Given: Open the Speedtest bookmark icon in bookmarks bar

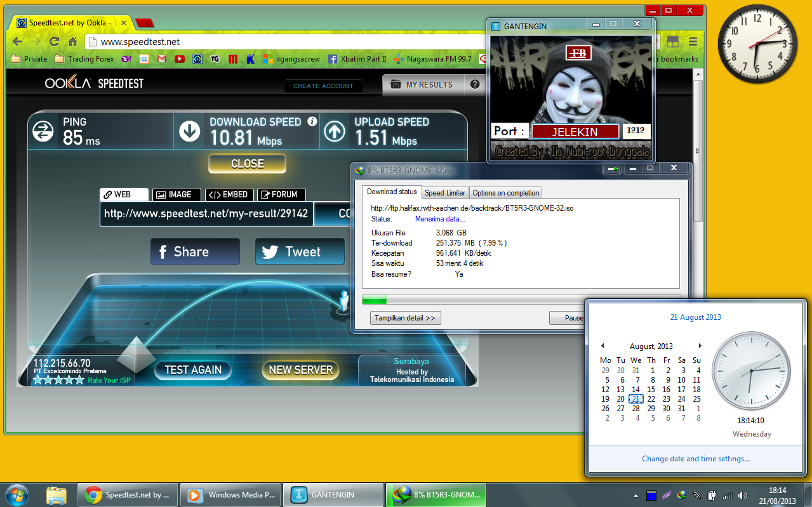Looking at the screenshot, I should [197, 59].
